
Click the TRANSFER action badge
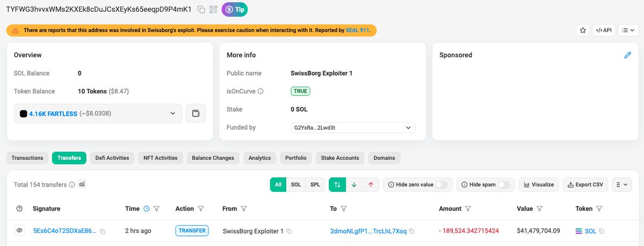192,231
